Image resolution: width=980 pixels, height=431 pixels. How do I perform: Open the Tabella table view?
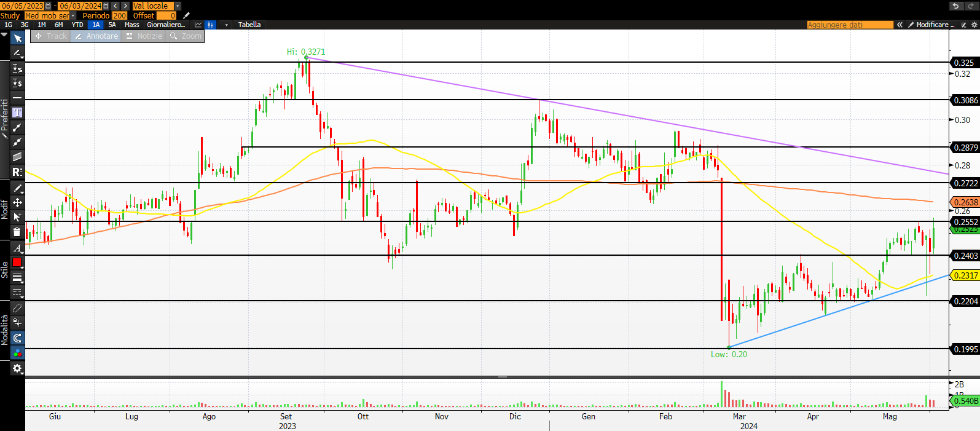point(249,25)
